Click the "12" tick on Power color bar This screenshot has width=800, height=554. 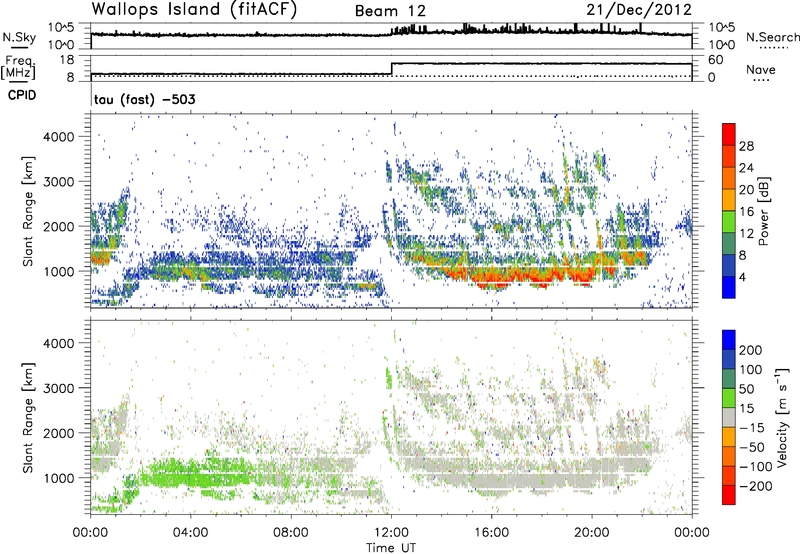click(x=746, y=233)
